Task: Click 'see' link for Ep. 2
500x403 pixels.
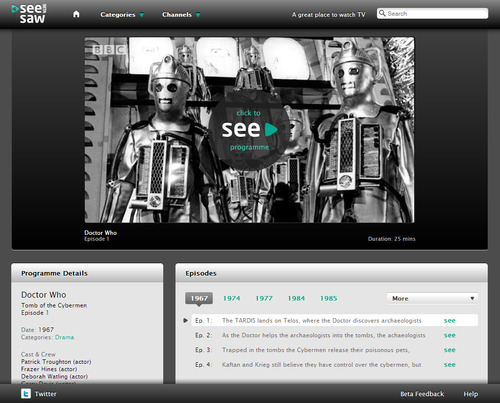Action: coord(450,335)
